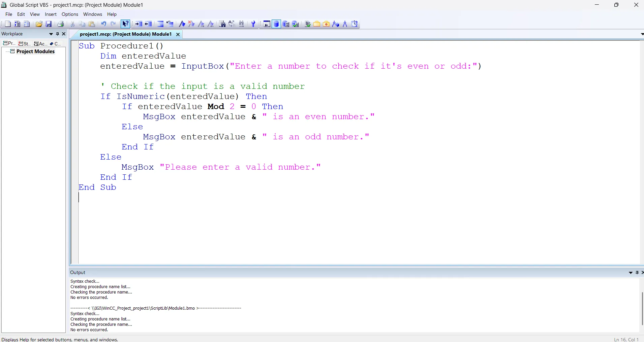Print the current script
The width and height of the screenshot is (644, 342).
click(60, 24)
